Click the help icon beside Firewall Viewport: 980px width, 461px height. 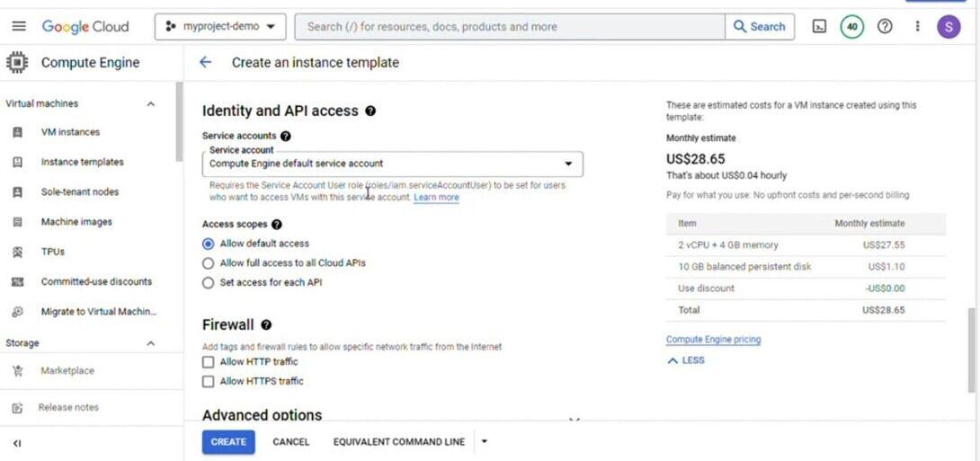coord(266,325)
